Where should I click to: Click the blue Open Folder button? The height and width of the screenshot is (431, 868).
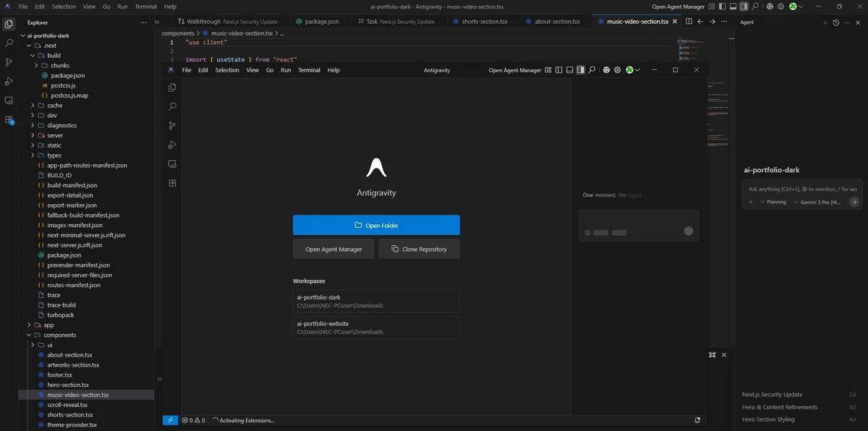point(376,225)
